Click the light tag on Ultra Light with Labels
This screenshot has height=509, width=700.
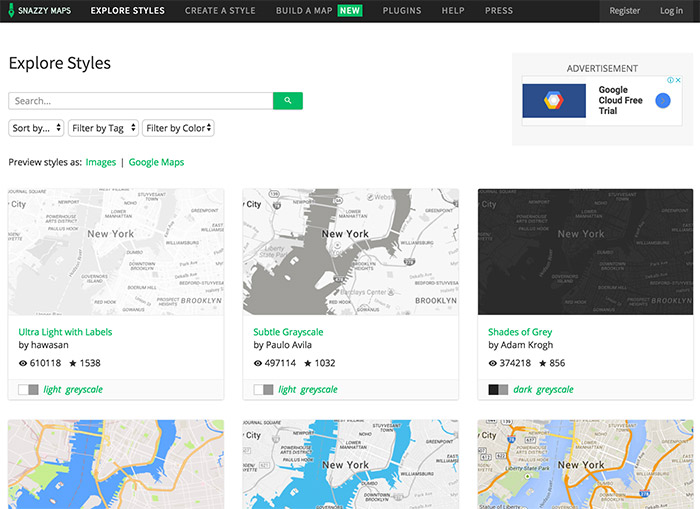pyautogui.click(x=52, y=389)
